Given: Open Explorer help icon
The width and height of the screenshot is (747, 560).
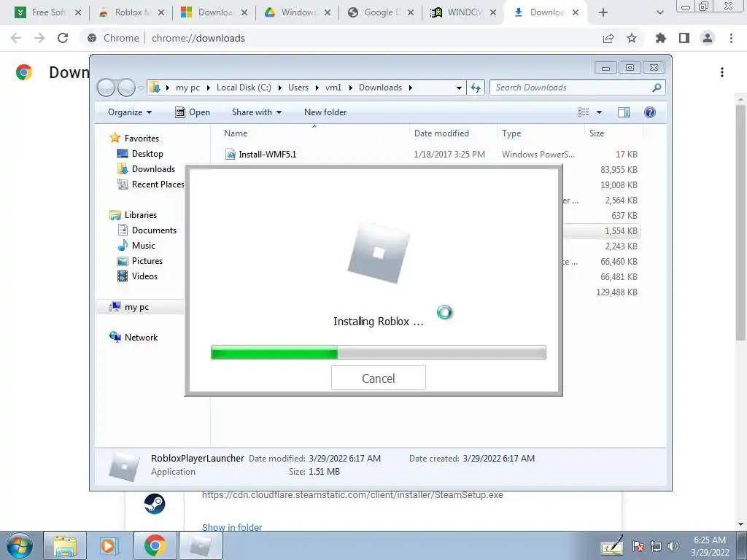Looking at the screenshot, I should [x=649, y=112].
